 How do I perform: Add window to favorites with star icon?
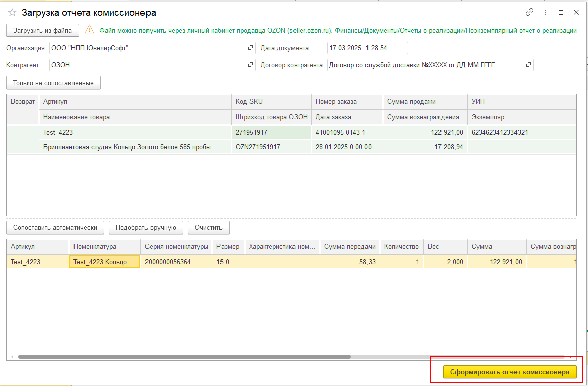point(12,13)
